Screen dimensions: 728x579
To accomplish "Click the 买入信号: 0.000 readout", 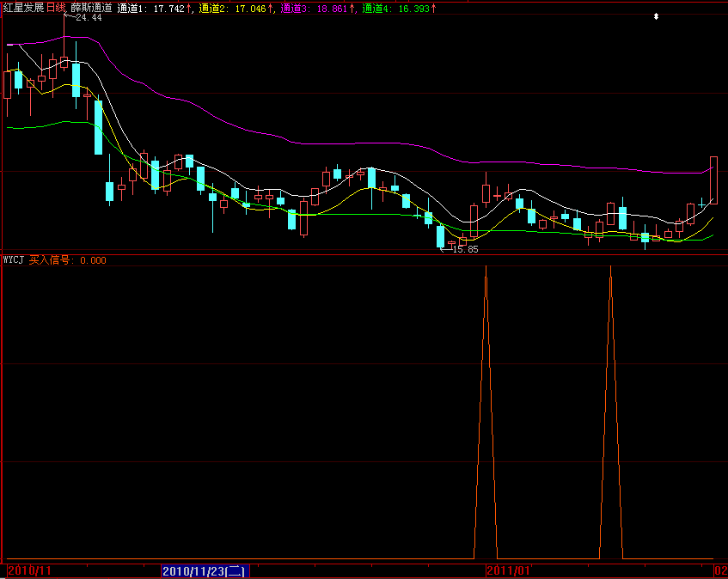I will [x=67, y=259].
